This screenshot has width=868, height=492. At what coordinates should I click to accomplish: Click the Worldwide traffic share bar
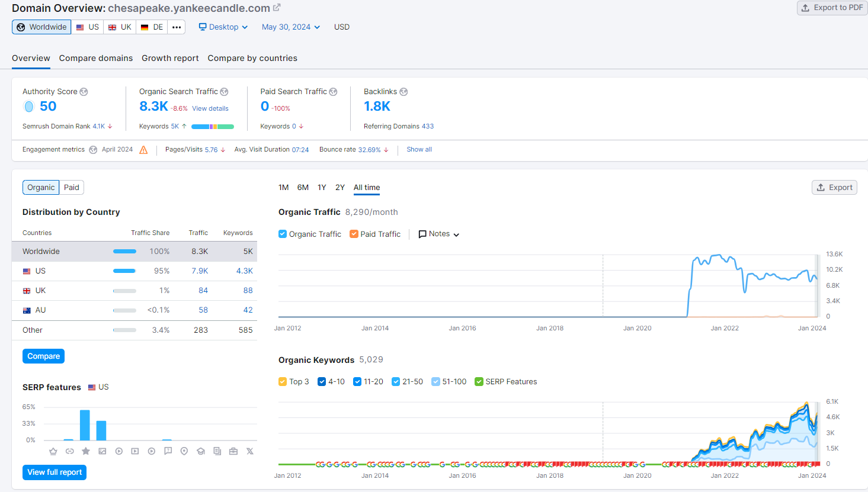click(x=124, y=252)
